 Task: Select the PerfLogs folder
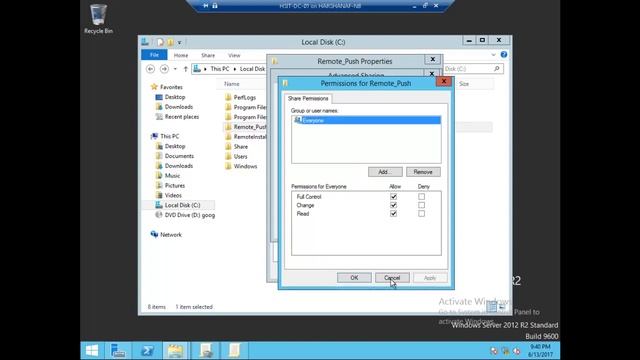coord(244,97)
